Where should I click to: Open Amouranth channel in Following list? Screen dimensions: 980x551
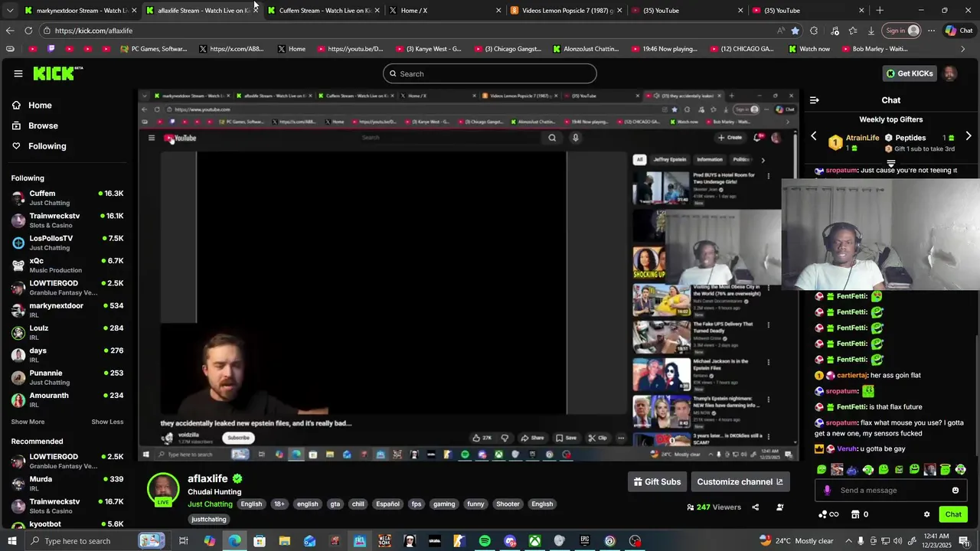click(67, 399)
